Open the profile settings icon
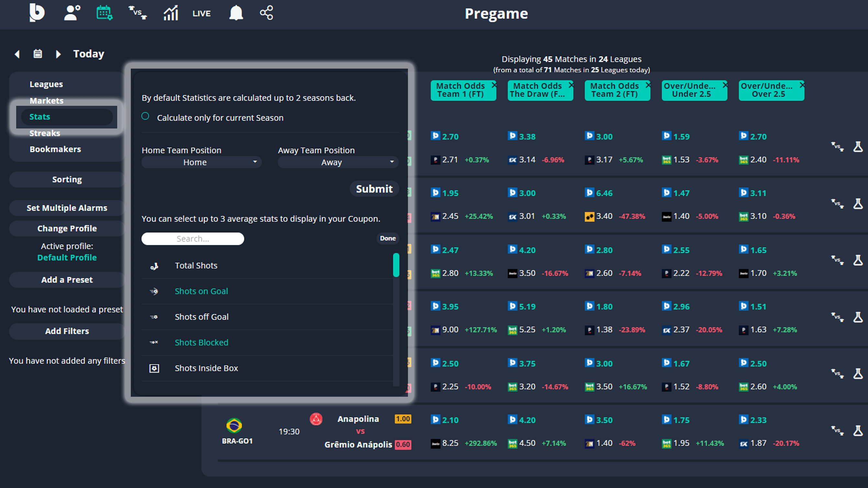Viewport: 868px width, 488px height. (x=72, y=13)
